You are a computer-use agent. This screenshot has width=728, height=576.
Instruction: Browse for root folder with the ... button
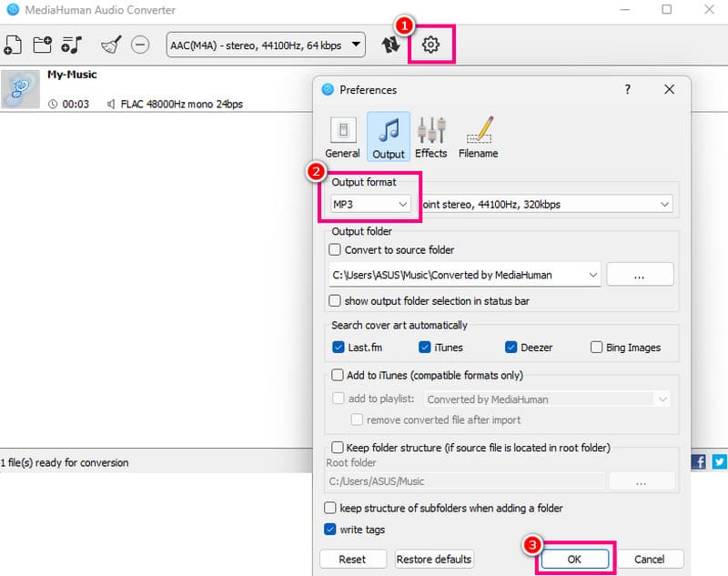tap(642, 481)
